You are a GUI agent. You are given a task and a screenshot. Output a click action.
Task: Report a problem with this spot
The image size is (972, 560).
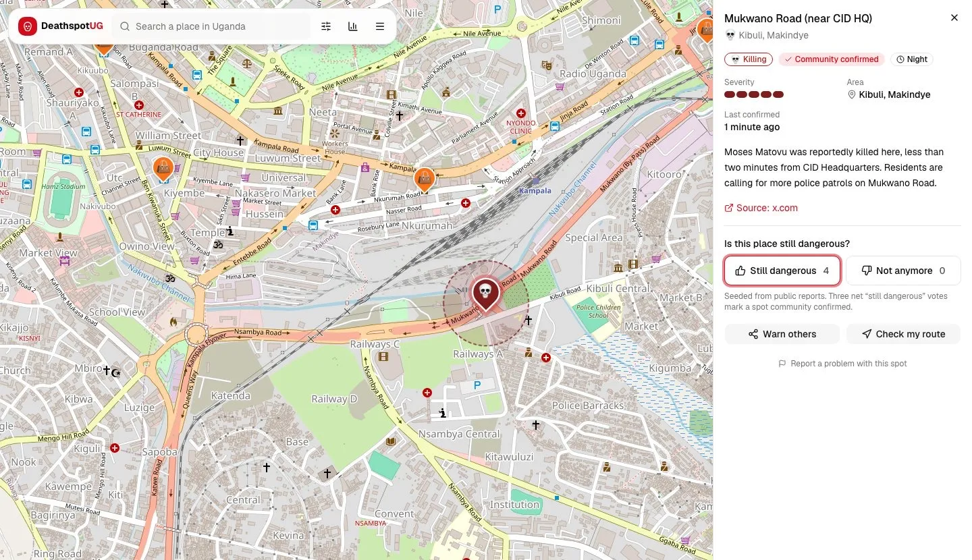pyautogui.click(x=842, y=364)
